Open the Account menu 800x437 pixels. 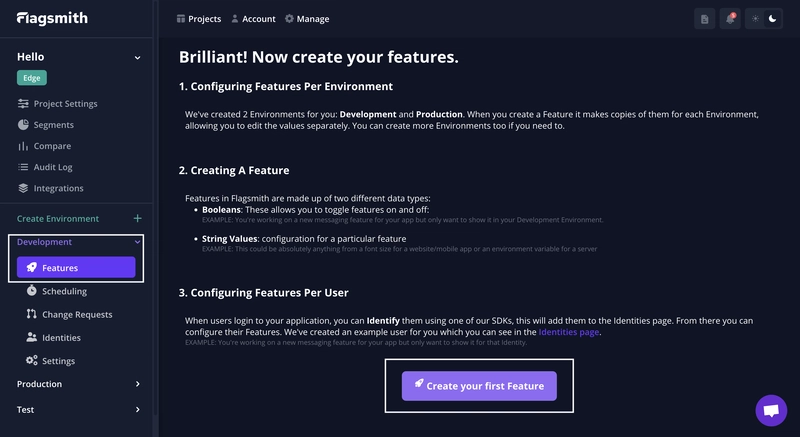click(253, 19)
